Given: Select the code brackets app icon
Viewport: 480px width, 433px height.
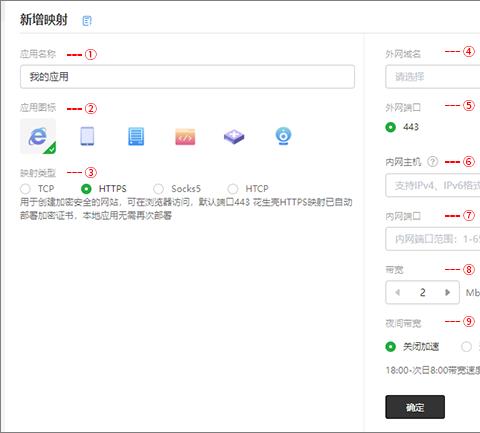Looking at the screenshot, I should coord(185,136).
